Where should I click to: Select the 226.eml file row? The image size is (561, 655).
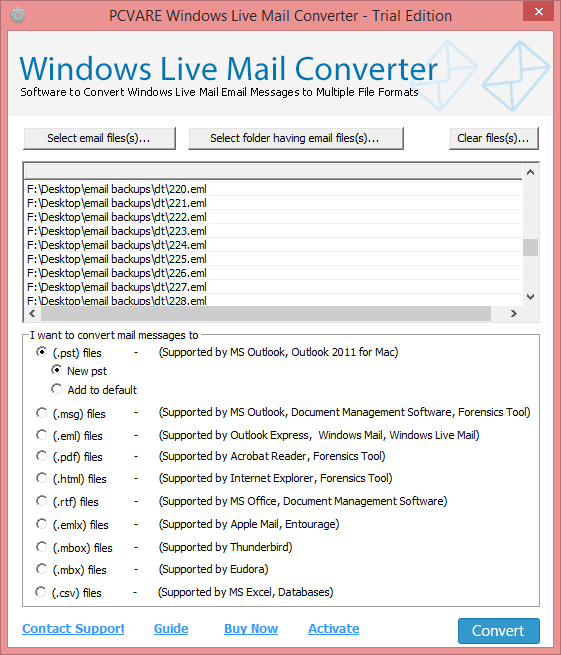coord(273,273)
